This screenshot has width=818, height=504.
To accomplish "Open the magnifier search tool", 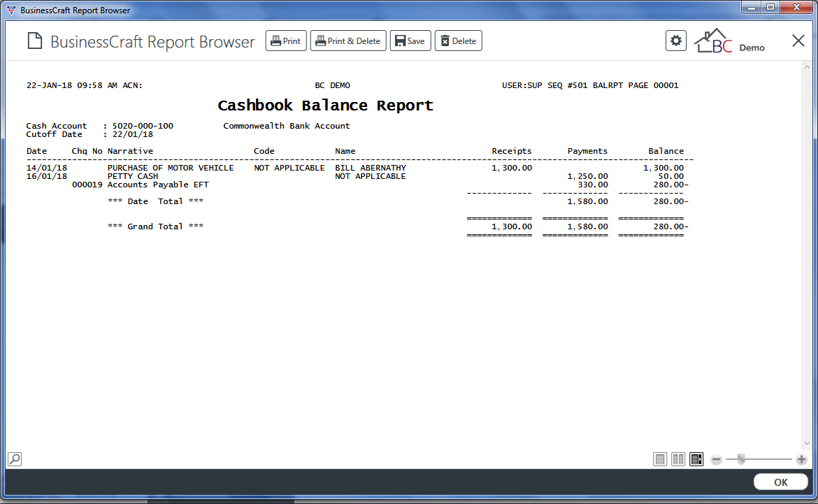I will coord(15,459).
